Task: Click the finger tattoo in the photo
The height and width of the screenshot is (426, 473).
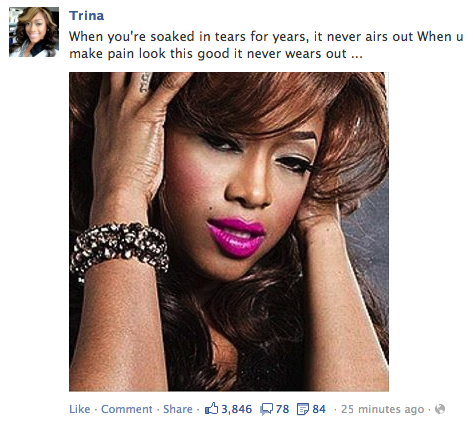Action: [145, 82]
